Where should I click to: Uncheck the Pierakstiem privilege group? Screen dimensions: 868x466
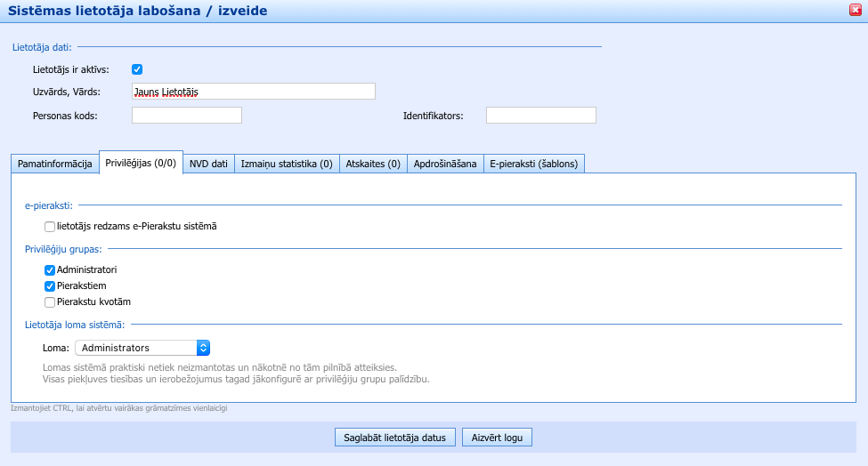50,285
